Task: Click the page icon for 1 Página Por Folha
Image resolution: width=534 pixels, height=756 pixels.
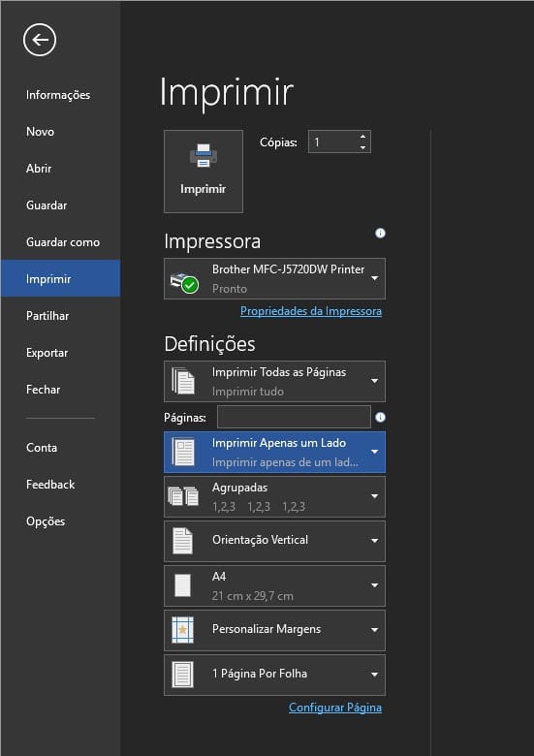Action: [182, 674]
